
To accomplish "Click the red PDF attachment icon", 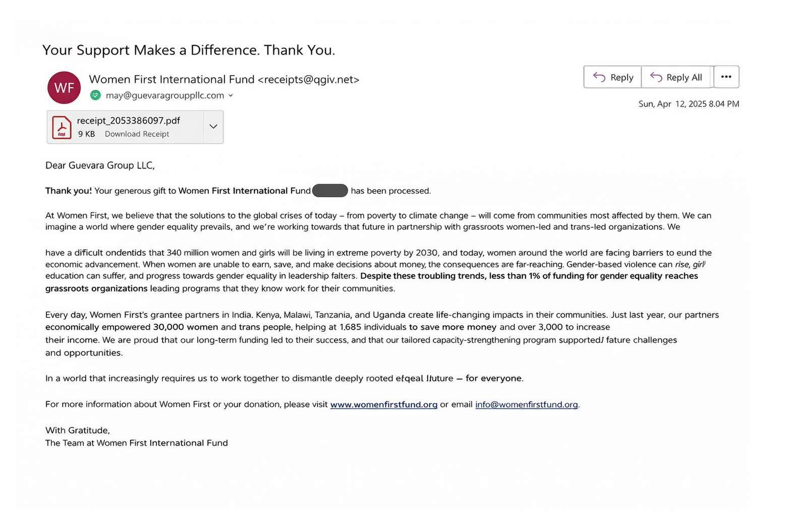I will coord(62,127).
